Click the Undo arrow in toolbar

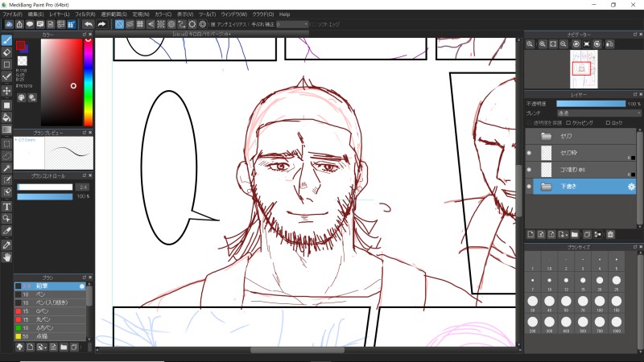[x=89, y=25]
